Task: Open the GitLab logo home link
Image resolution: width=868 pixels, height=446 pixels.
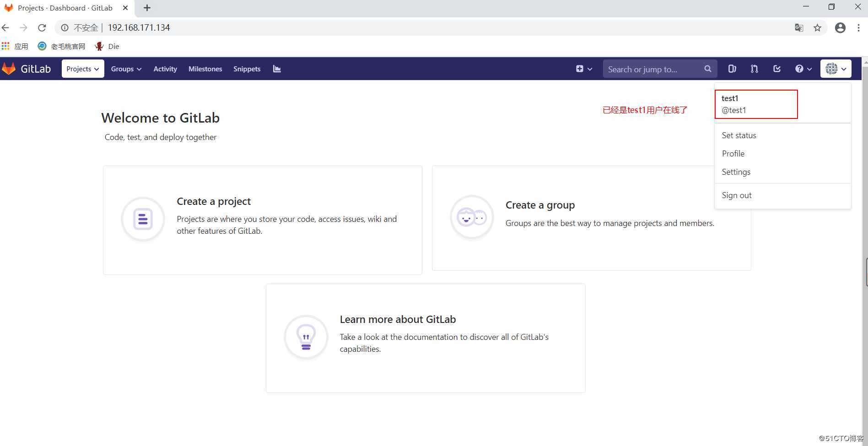Action: coord(26,69)
